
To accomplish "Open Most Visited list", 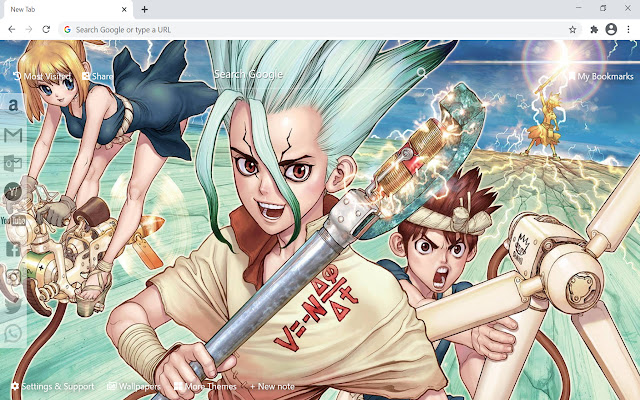I will [42, 76].
